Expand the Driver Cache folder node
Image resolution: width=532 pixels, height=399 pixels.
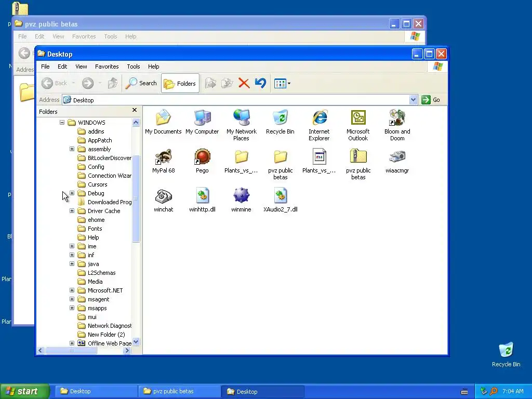pyautogui.click(x=72, y=210)
